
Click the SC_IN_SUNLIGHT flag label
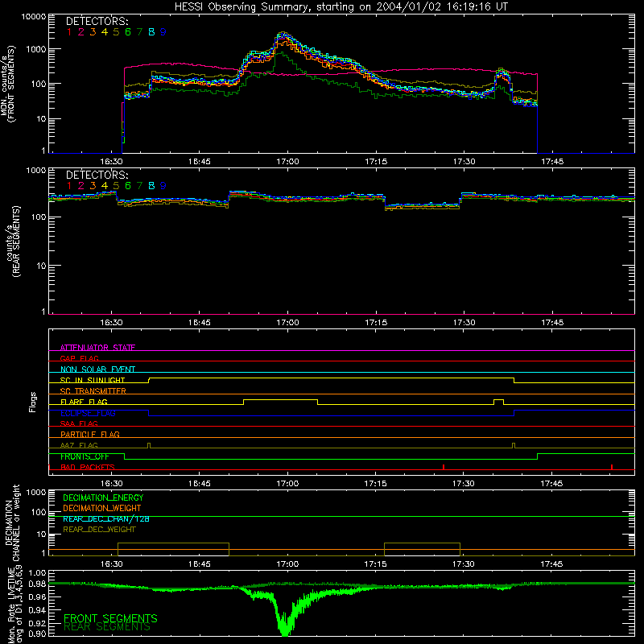coord(93,380)
